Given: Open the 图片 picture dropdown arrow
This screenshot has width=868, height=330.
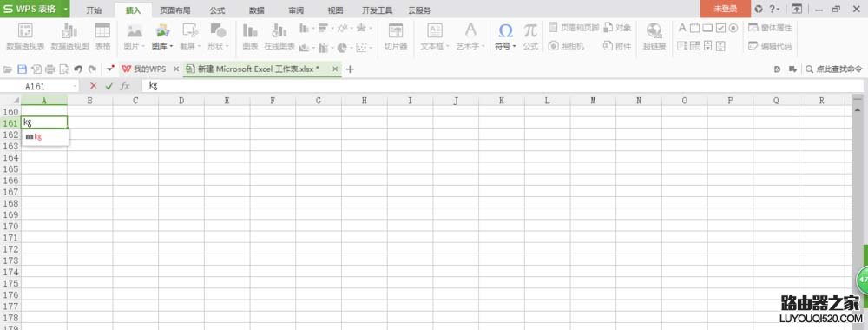Looking at the screenshot, I should point(143,47).
